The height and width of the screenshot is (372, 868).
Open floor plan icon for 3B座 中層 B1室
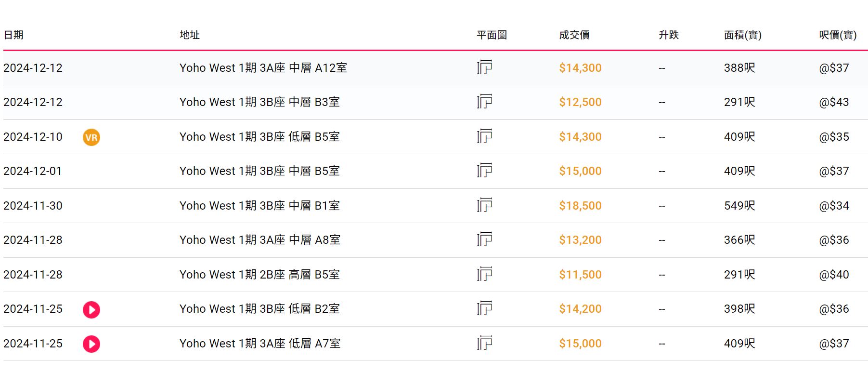coord(484,205)
